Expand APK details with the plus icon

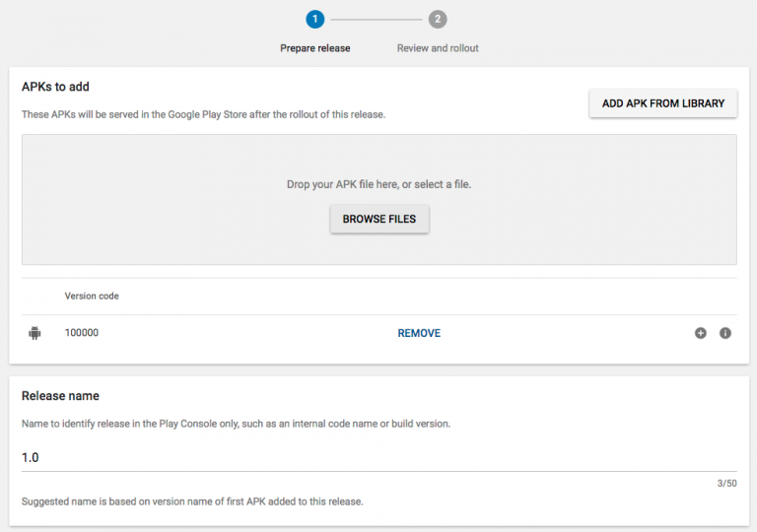click(x=701, y=333)
